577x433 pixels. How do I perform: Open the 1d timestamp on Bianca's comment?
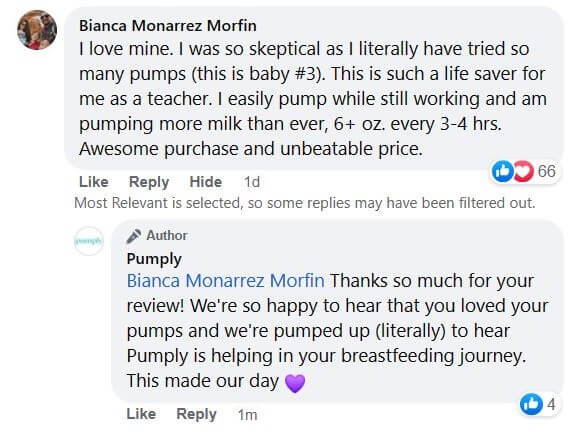[252, 182]
